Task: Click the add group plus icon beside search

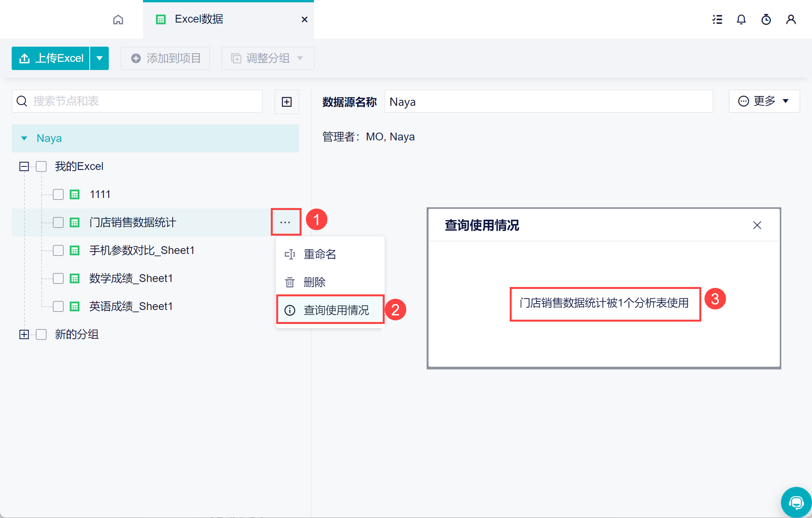Action: pyautogui.click(x=287, y=102)
